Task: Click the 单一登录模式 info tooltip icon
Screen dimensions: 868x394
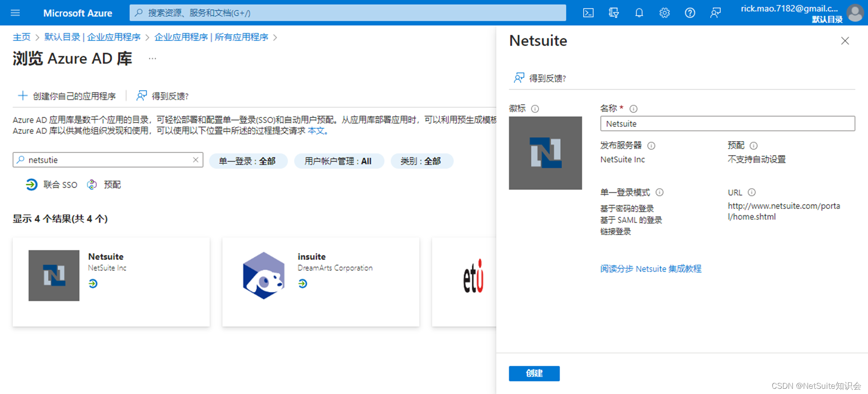Action: coord(659,192)
